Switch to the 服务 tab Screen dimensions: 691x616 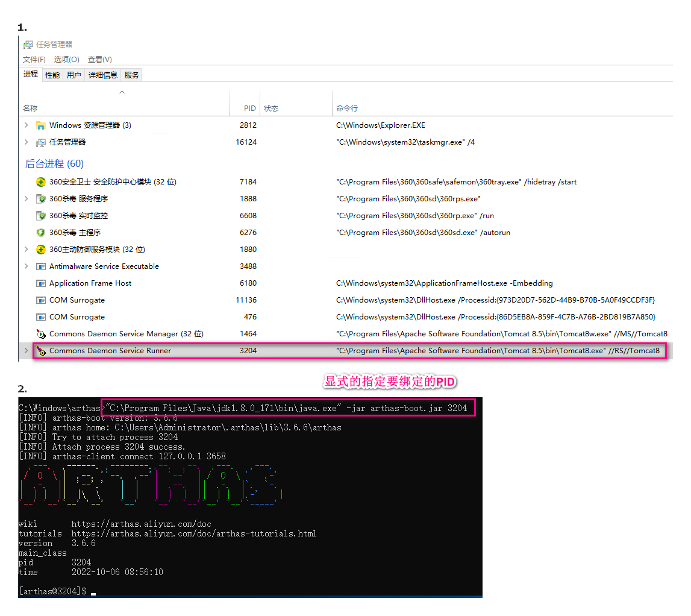(x=131, y=75)
